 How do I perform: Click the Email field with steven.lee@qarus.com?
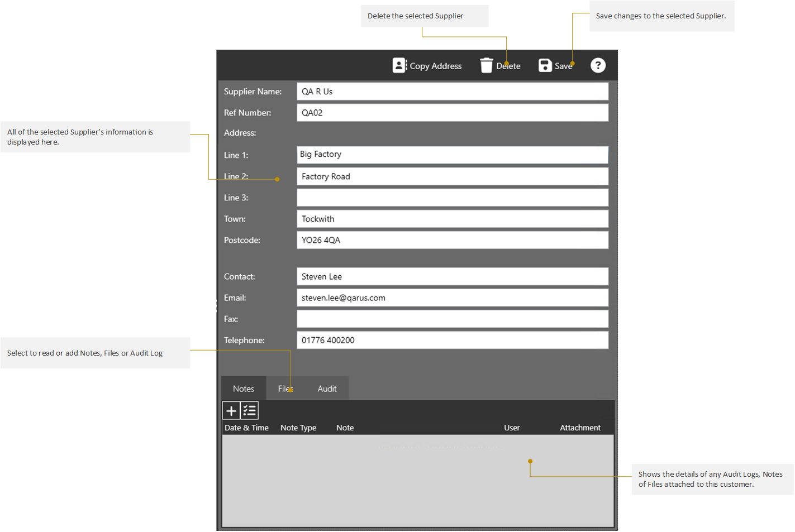(x=453, y=298)
